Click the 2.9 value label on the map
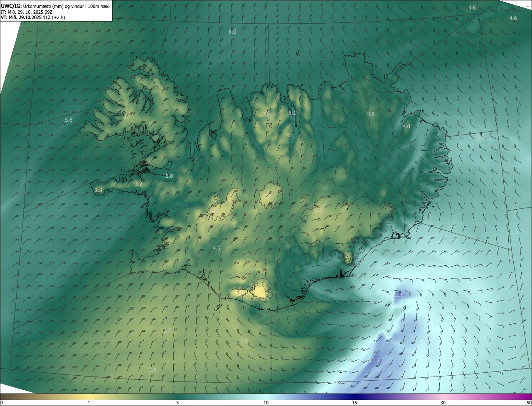 (x=99, y=190)
